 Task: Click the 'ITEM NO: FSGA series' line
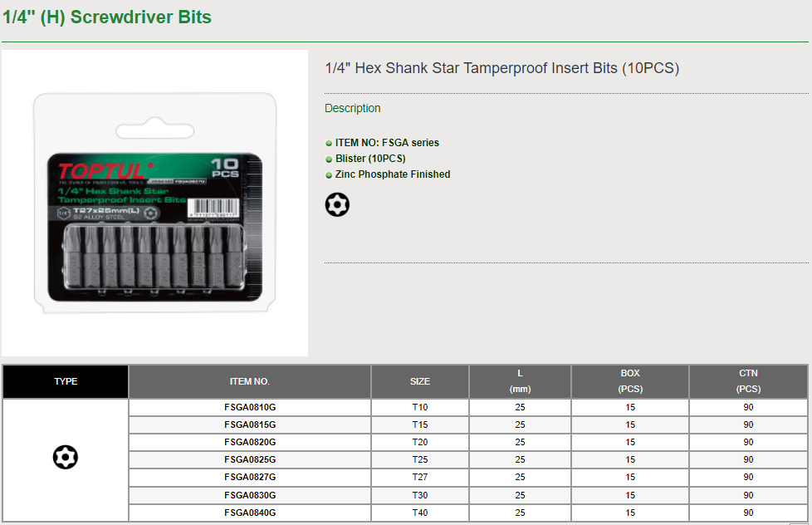387,143
